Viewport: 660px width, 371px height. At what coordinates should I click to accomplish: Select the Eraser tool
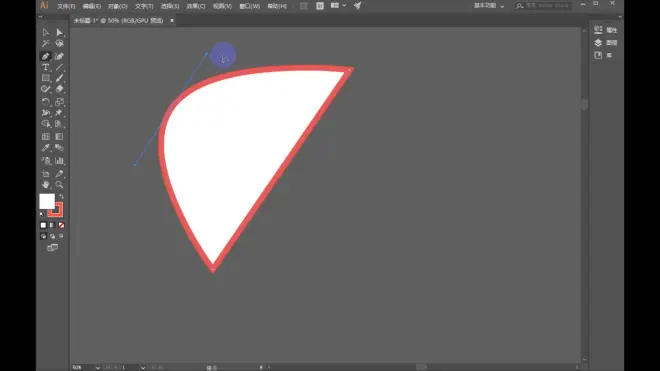click(x=59, y=89)
